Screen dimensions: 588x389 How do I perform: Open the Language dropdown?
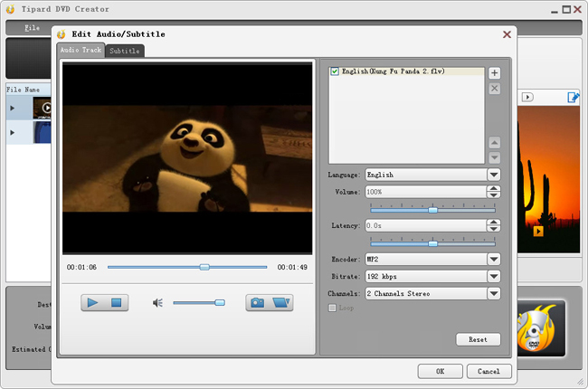click(494, 175)
